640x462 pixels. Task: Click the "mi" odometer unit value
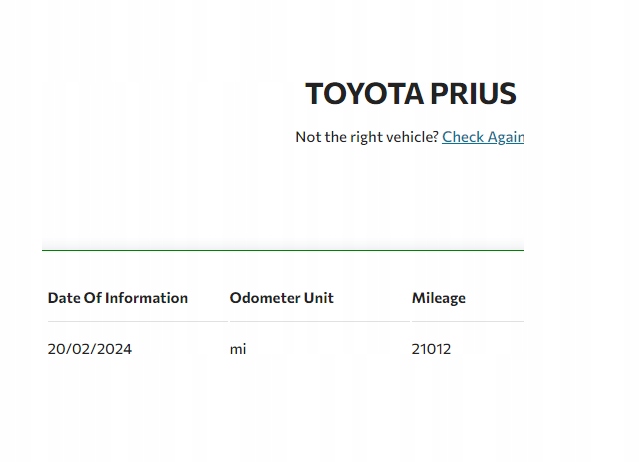238,349
